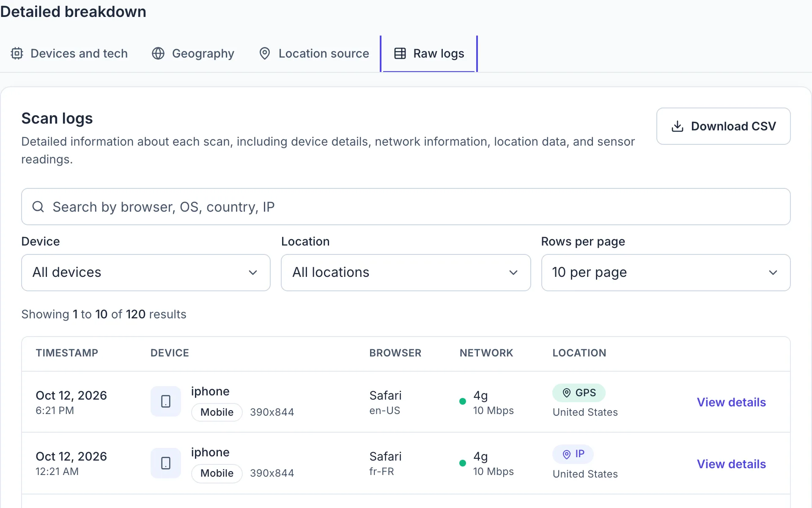Open the All devices dropdown
812x508 pixels.
click(x=146, y=273)
